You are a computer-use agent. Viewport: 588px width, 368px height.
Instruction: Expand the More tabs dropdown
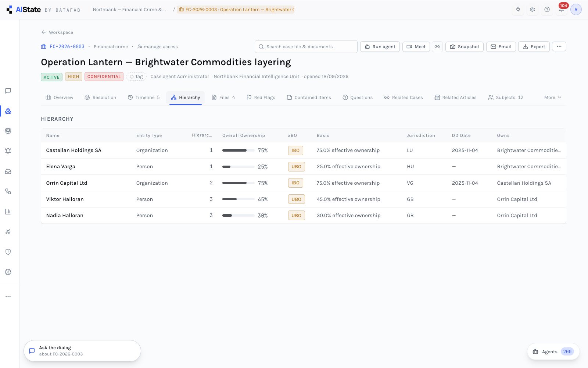click(553, 98)
